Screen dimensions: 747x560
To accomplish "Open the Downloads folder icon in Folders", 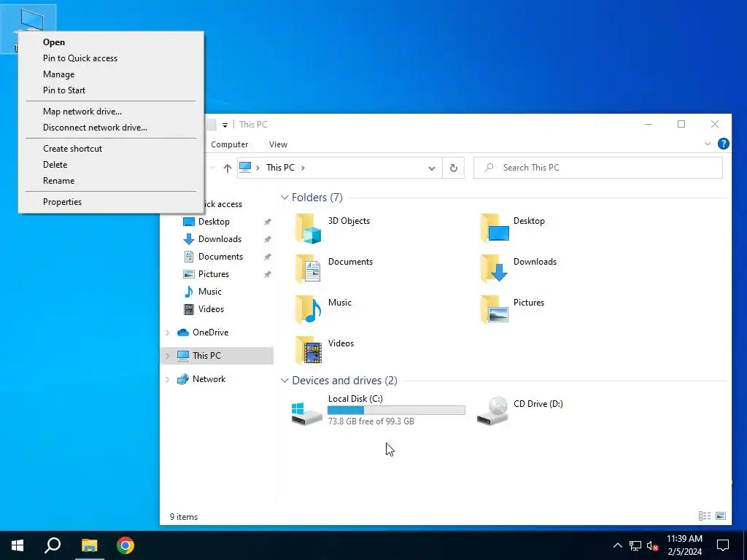I will [x=495, y=269].
